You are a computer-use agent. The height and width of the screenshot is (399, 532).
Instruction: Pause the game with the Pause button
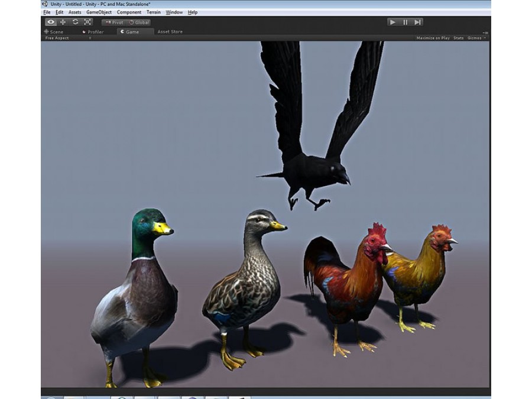(405, 22)
